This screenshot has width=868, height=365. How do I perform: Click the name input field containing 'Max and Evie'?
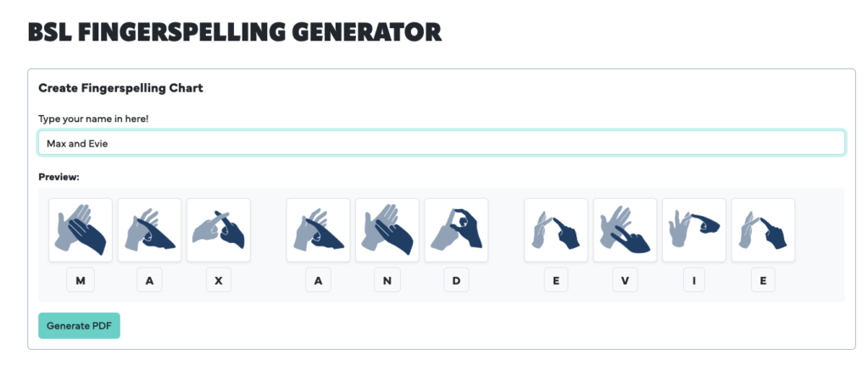[441, 143]
